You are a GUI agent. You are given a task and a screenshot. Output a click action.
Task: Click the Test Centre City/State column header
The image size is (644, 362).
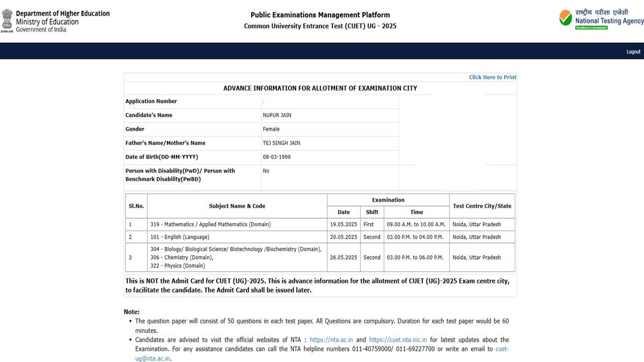(481, 206)
